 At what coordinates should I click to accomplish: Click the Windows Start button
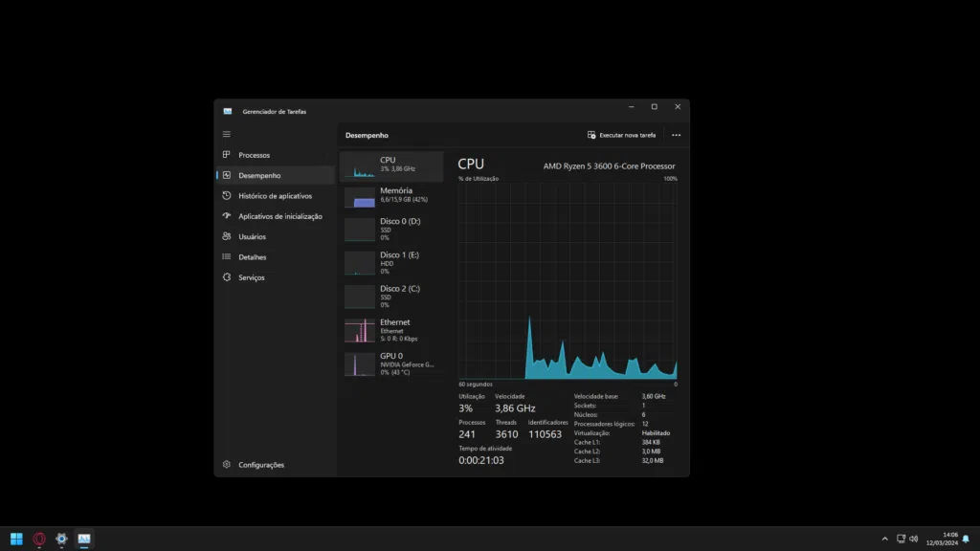pos(16,540)
